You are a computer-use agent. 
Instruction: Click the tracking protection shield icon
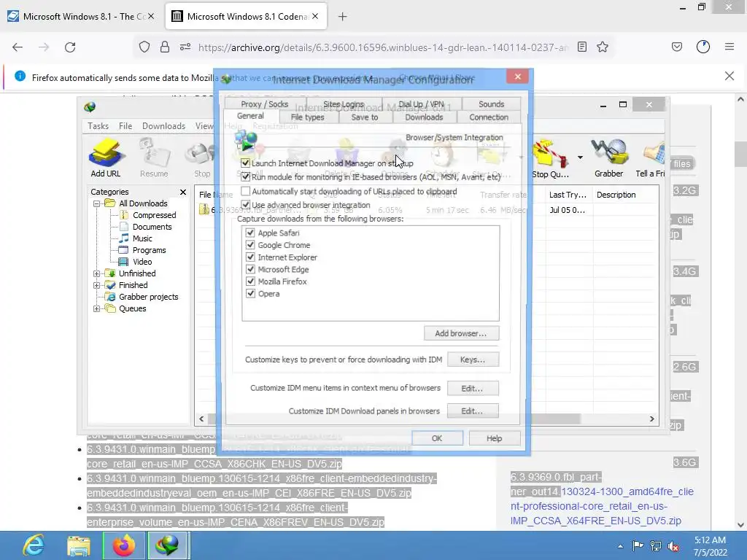pos(144,47)
